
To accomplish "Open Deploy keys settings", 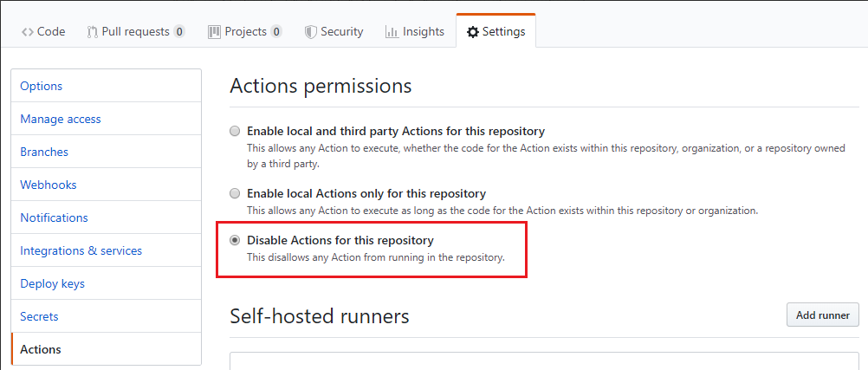I will coord(53,283).
